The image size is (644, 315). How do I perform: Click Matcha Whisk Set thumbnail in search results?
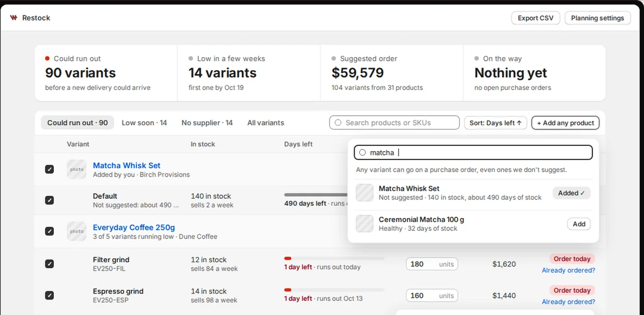(364, 193)
